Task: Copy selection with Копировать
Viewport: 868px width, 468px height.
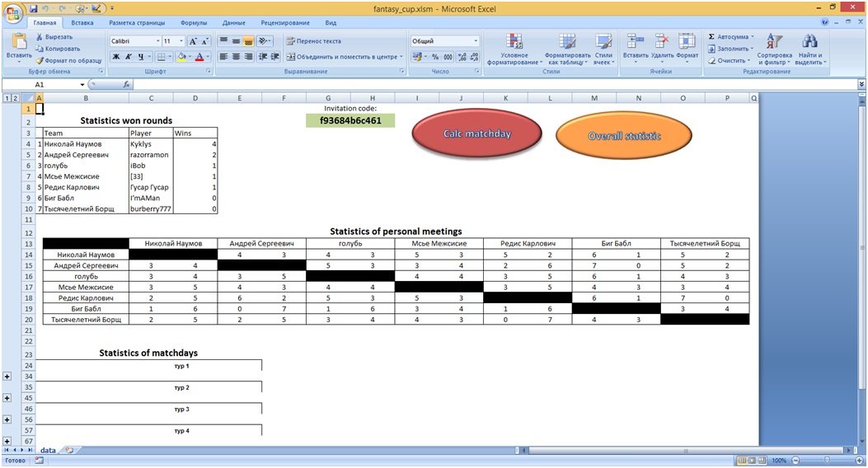Action: click(x=58, y=49)
